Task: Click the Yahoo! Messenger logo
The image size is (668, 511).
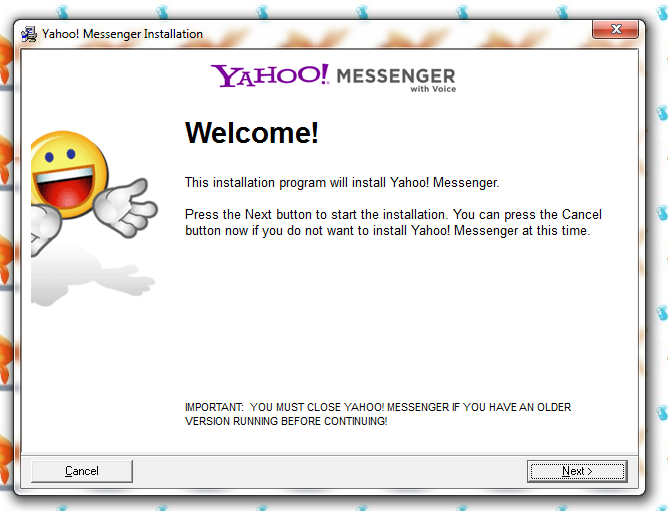Action: (x=334, y=78)
